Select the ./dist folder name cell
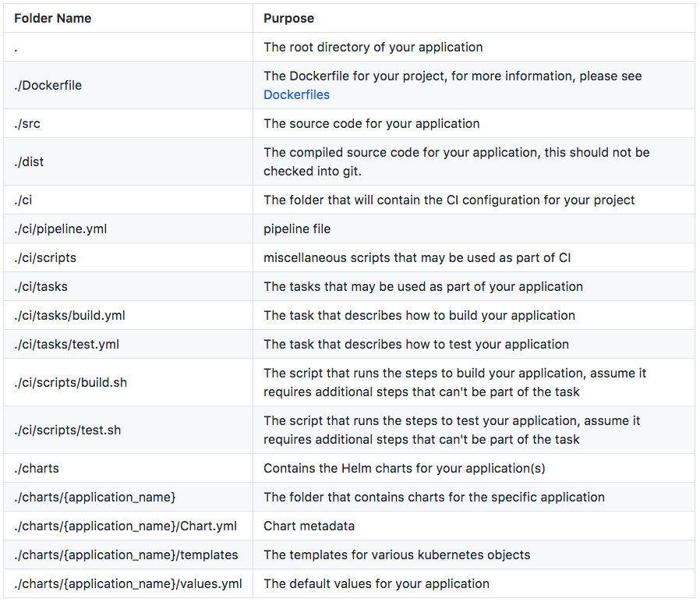 128,161
